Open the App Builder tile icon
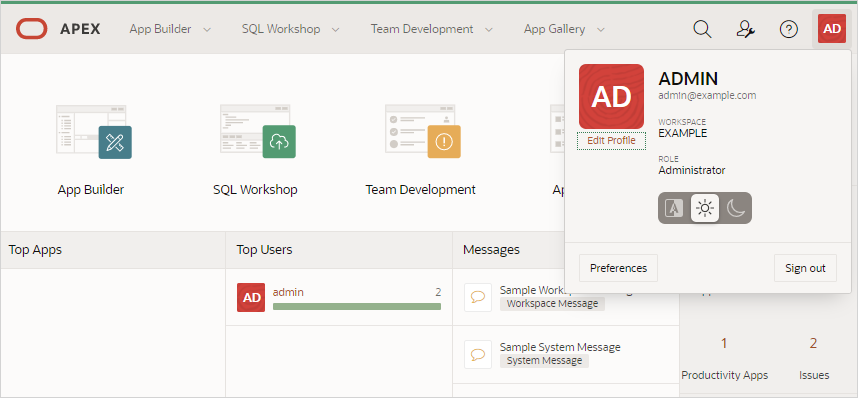 pos(94,131)
